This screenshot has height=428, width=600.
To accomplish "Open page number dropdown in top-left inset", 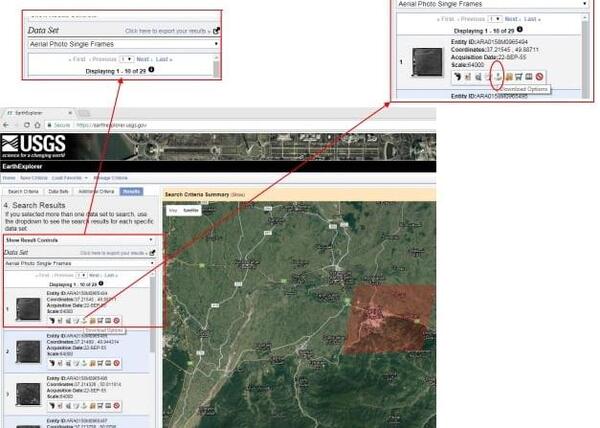I will pyautogui.click(x=127, y=59).
